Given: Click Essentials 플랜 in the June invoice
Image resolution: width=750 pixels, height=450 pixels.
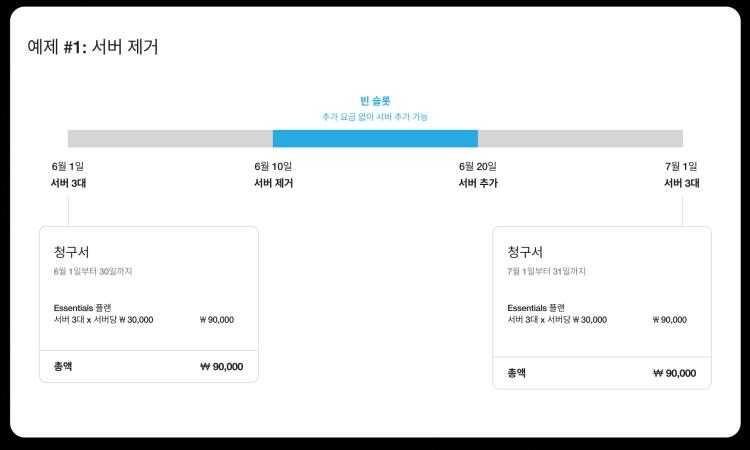Looking at the screenshot, I should click(83, 308).
